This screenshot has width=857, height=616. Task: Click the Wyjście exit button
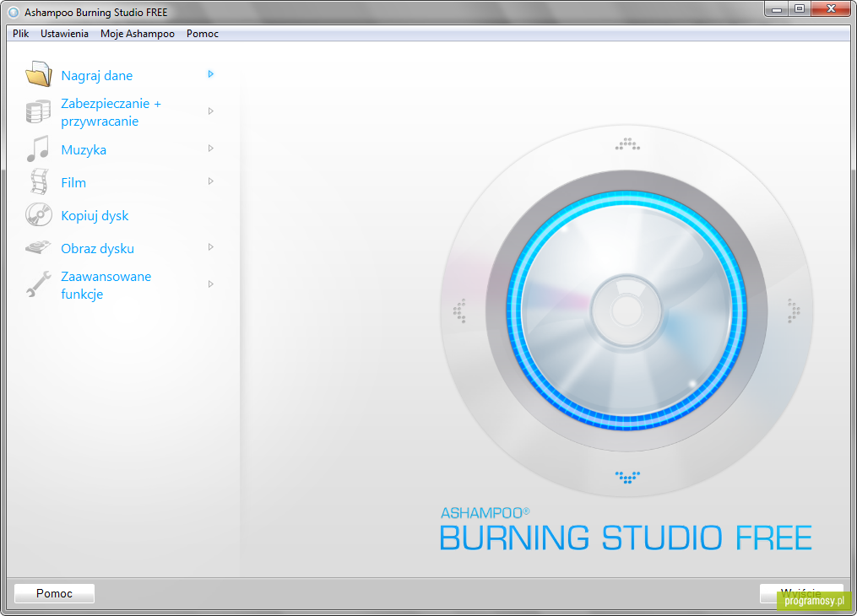pos(800,593)
